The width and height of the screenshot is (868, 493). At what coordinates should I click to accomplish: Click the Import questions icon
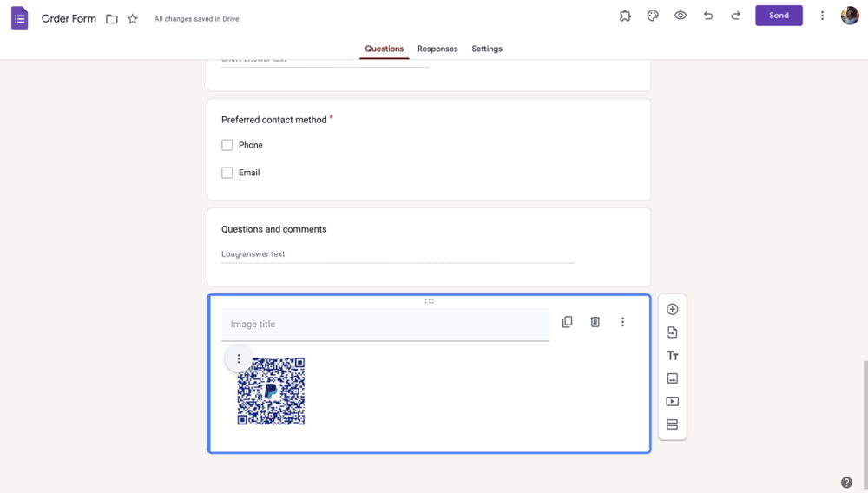point(672,332)
